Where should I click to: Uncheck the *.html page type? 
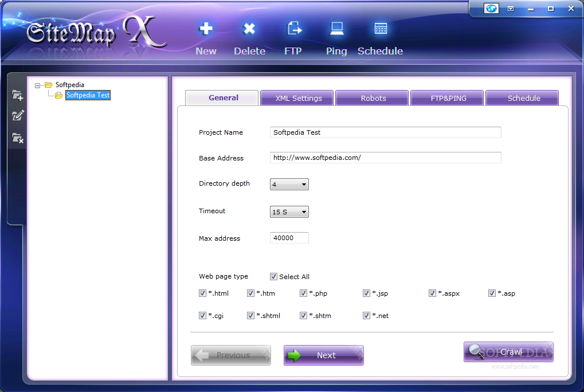click(202, 293)
